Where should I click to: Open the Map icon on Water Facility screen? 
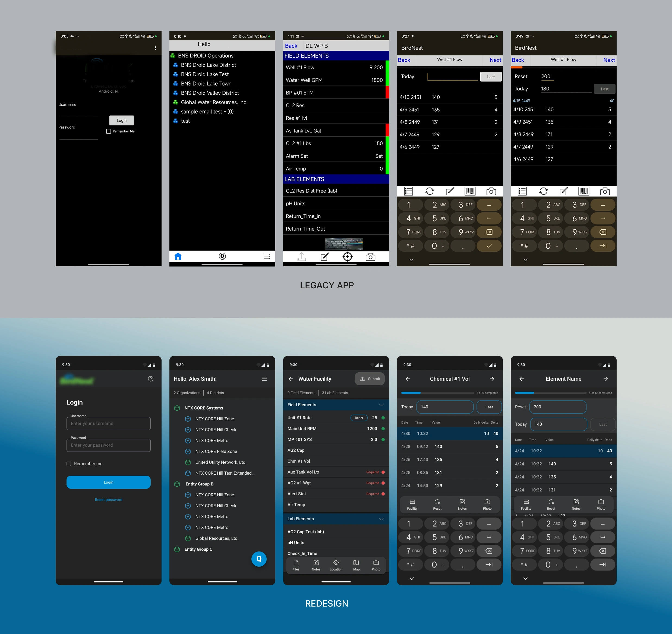356,565
